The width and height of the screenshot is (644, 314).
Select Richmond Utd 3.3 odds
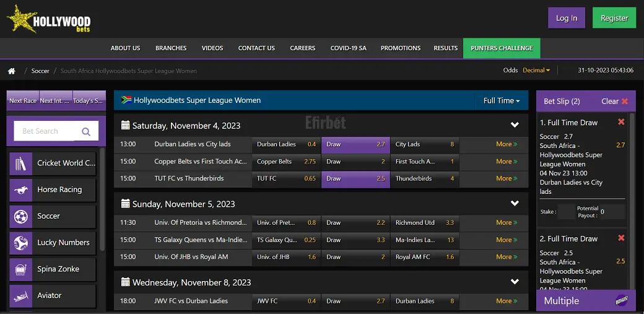click(425, 223)
